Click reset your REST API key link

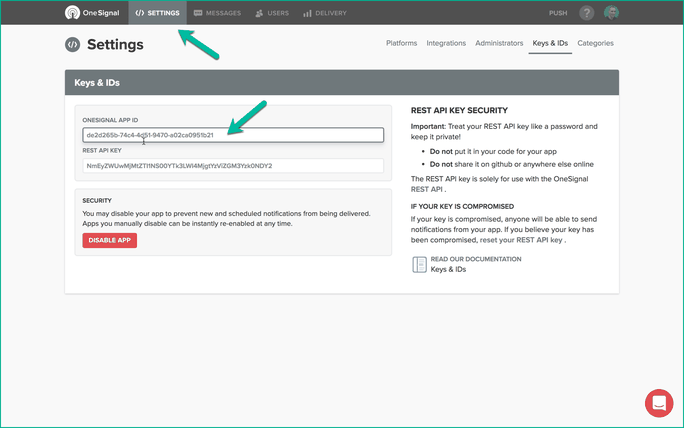(521, 240)
